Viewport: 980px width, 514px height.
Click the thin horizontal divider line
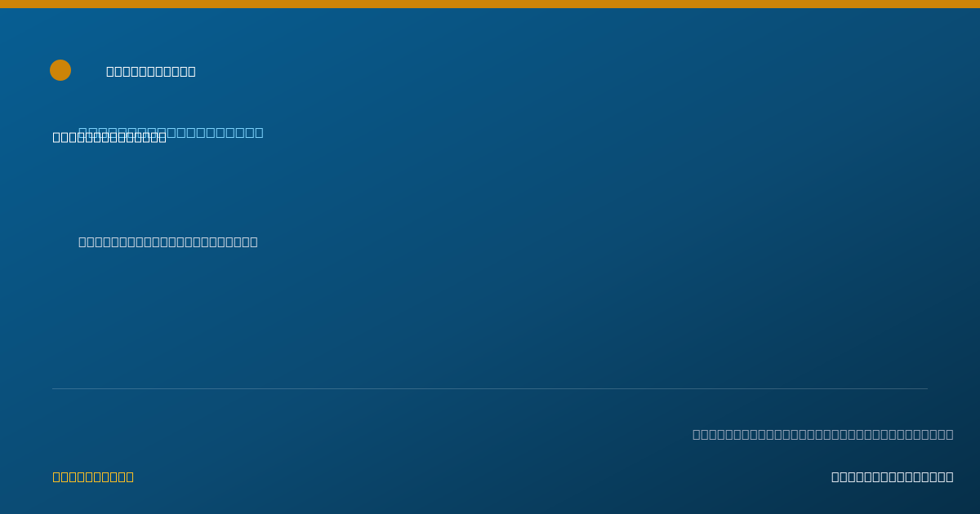490,388
